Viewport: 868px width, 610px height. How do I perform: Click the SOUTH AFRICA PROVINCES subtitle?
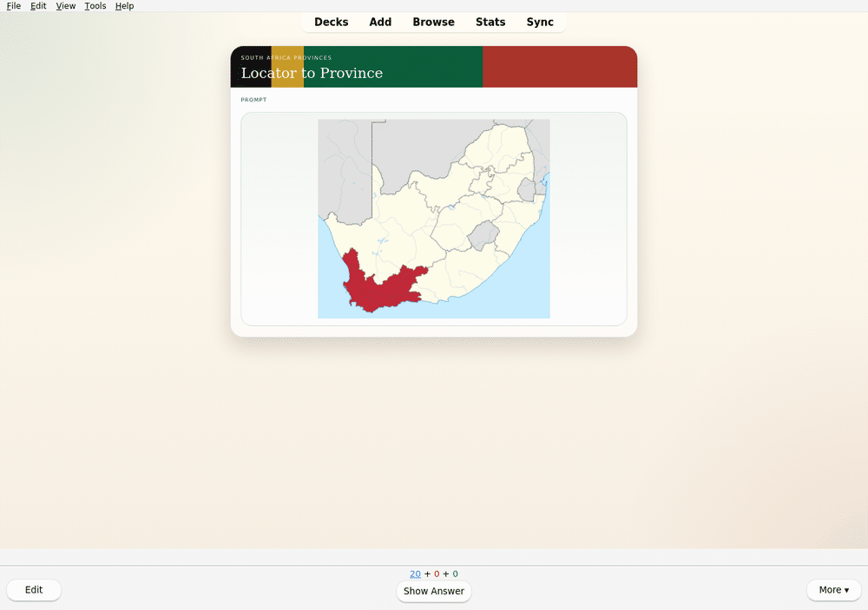286,57
